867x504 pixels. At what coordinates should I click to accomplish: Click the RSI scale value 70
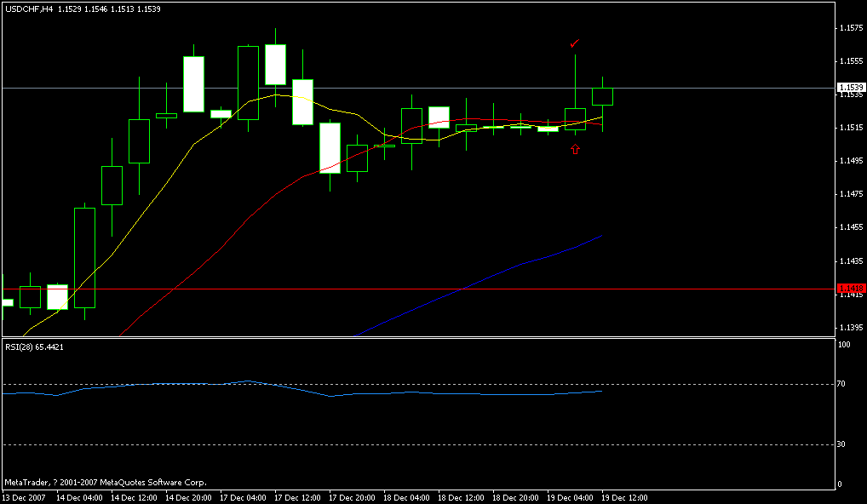(x=841, y=384)
